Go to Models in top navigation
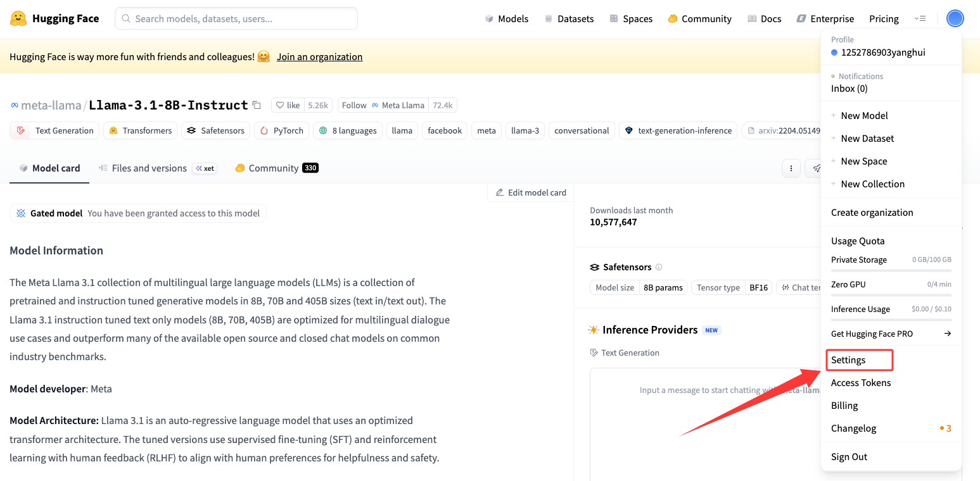Viewport: 980px width, 481px height. [506, 19]
